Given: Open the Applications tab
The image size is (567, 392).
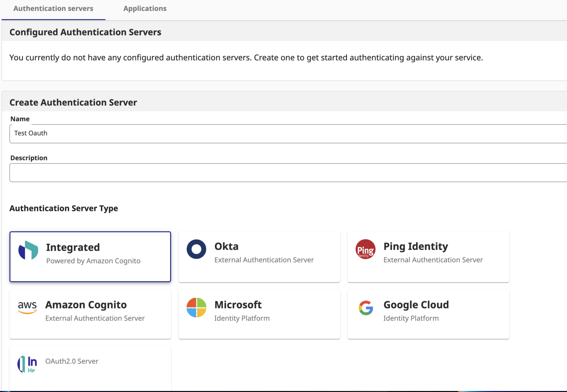Looking at the screenshot, I should pos(145,8).
